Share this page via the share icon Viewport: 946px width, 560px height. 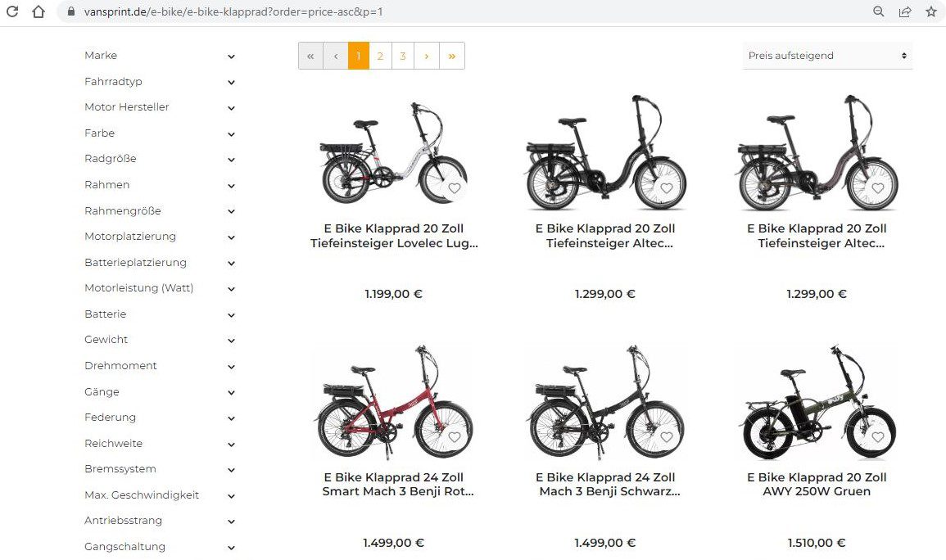[905, 11]
